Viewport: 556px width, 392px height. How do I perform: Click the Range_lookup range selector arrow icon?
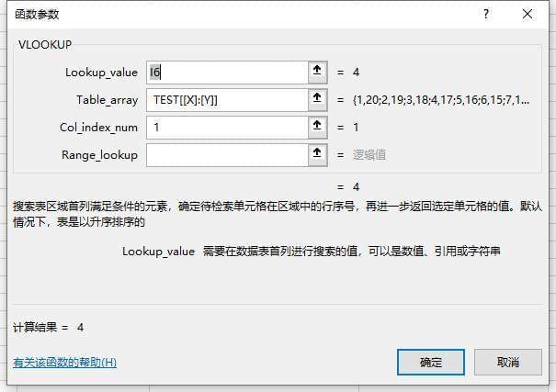pyautogui.click(x=317, y=155)
